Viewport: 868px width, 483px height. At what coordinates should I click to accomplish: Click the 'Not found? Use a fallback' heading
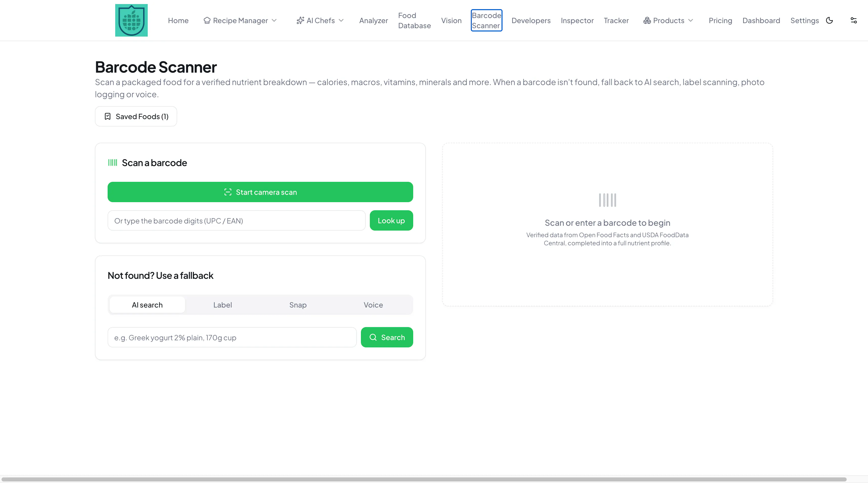(x=160, y=275)
